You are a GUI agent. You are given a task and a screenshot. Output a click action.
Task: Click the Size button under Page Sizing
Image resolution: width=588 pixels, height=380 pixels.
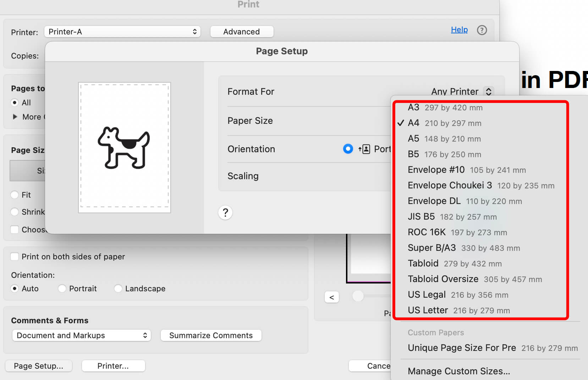click(28, 171)
